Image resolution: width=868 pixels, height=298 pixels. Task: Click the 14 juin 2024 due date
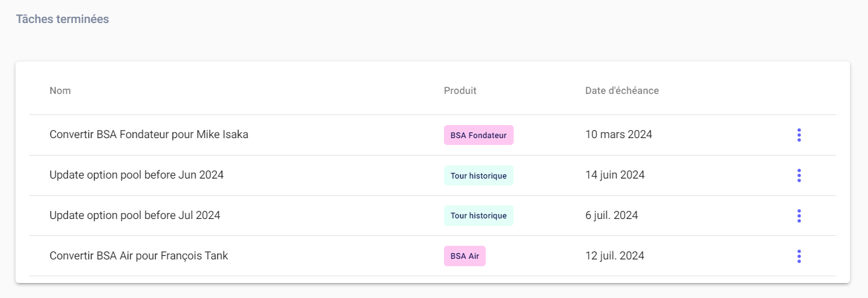coord(615,175)
